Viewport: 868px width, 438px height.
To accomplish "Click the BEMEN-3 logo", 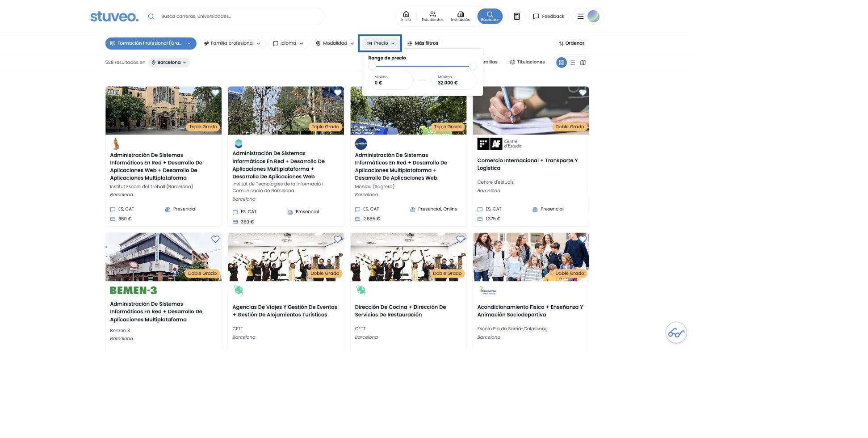I will pyautogui.click(x=134, y=291).
